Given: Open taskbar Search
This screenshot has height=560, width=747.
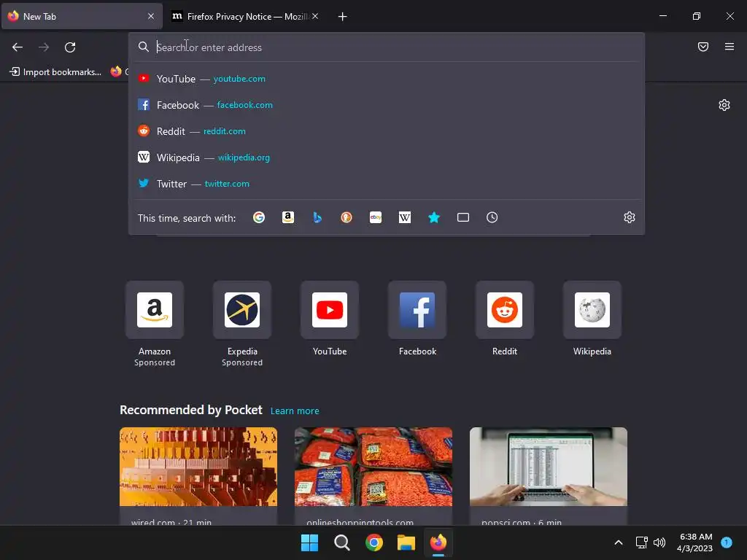Looking at the screenshot, I should pyautogui.click(x=341, y=542).
